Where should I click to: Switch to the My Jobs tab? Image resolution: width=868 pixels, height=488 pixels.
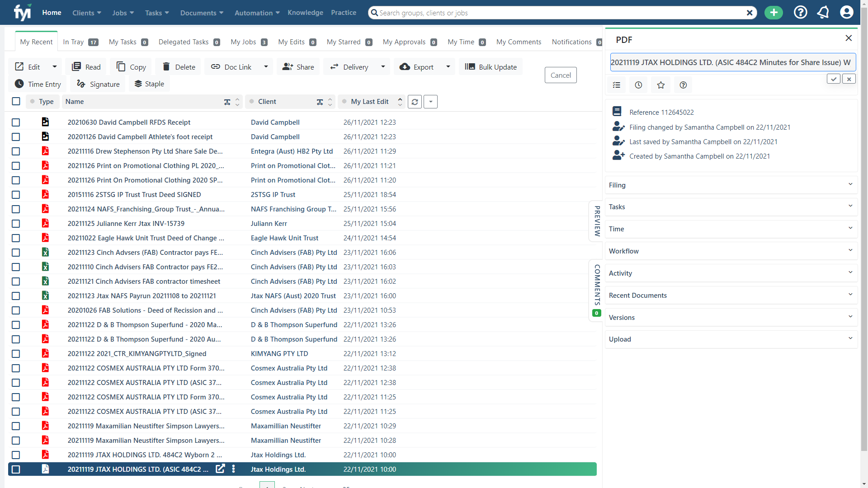coord(249,42)
